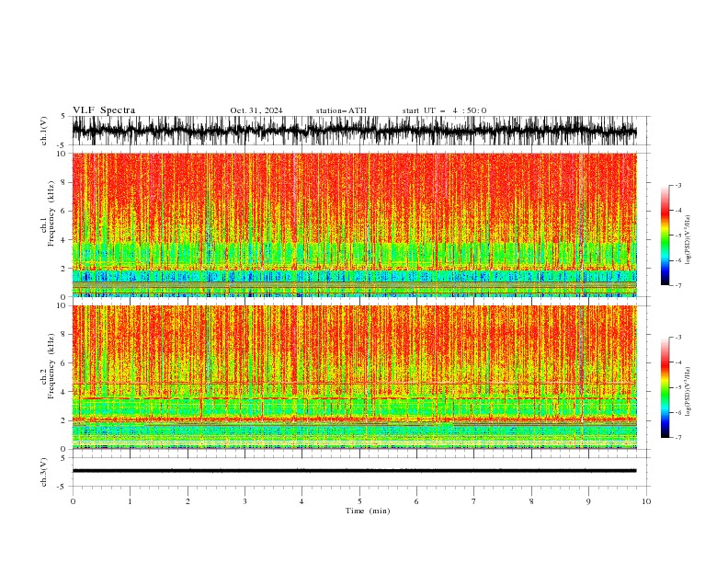Click the 'ch.3(V)' waveform axis label
The image size is (728, 563).
pyautogui.click(x=44, y=472)
